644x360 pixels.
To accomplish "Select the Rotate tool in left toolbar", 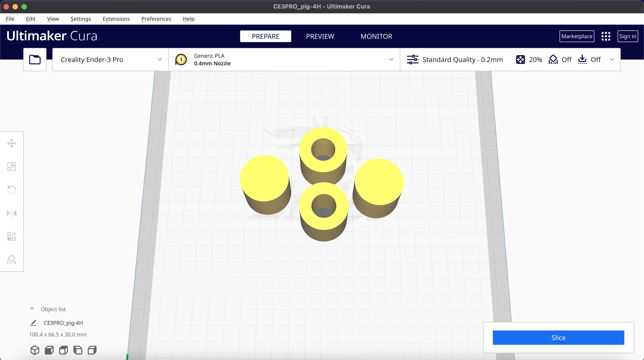I will 11,190.
